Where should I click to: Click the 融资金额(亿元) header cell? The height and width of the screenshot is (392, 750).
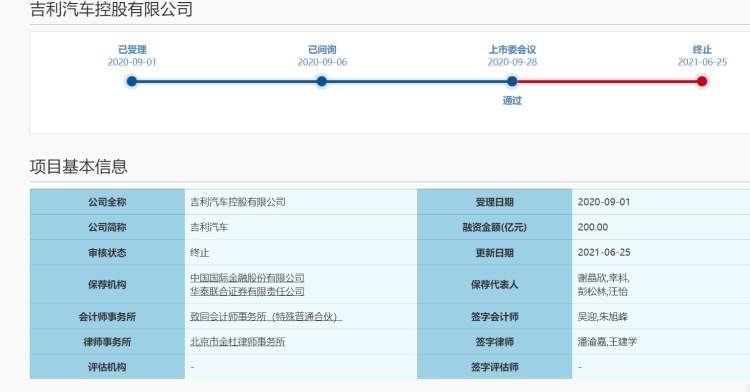(494, 227)
